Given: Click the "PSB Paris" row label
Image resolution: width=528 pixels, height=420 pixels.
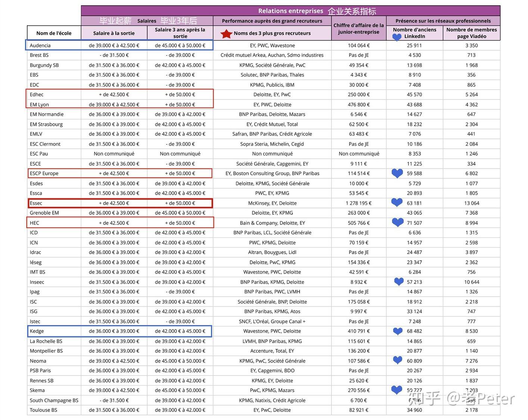Looking at the screenshot, I should pos(40,371).
